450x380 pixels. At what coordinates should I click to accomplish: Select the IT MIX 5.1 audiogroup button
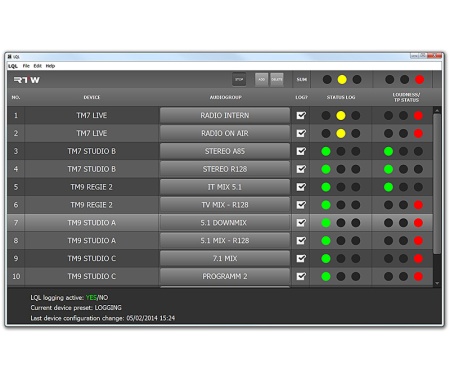[225, 187]
